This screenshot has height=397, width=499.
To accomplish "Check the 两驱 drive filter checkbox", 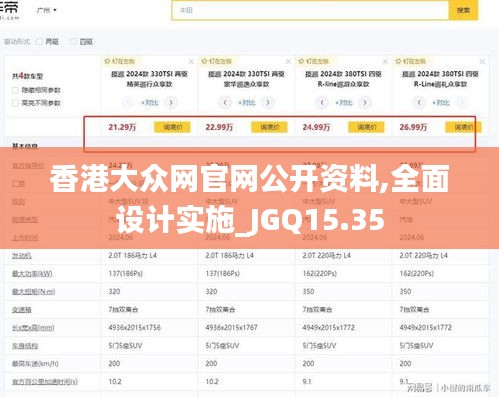I will [x=40, y=42].
